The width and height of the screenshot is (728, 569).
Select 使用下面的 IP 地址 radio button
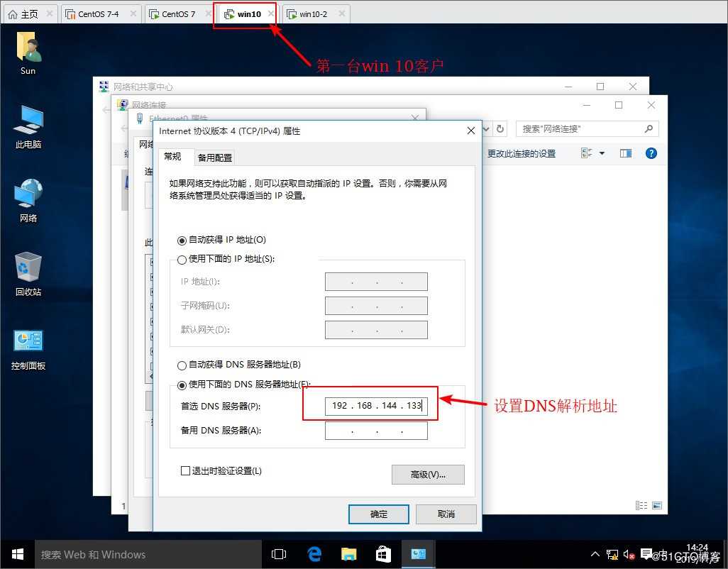[182, 260]
